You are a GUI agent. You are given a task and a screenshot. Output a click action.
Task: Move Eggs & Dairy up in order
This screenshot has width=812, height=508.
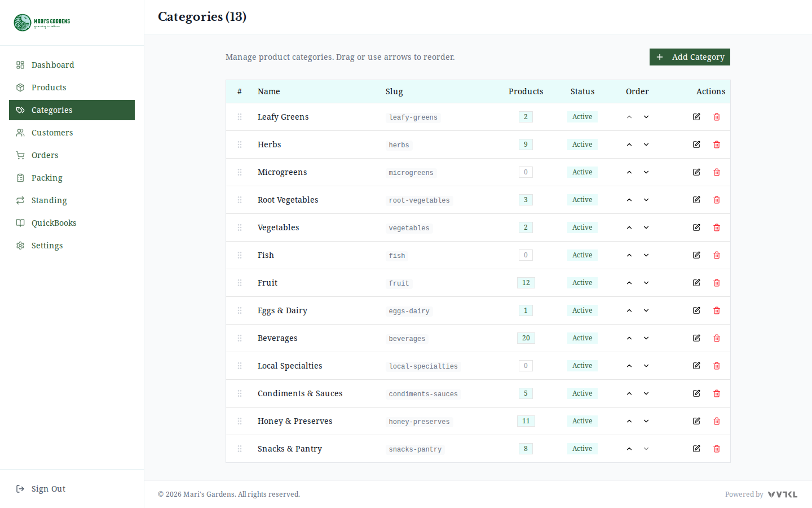[x=629, y=310]
